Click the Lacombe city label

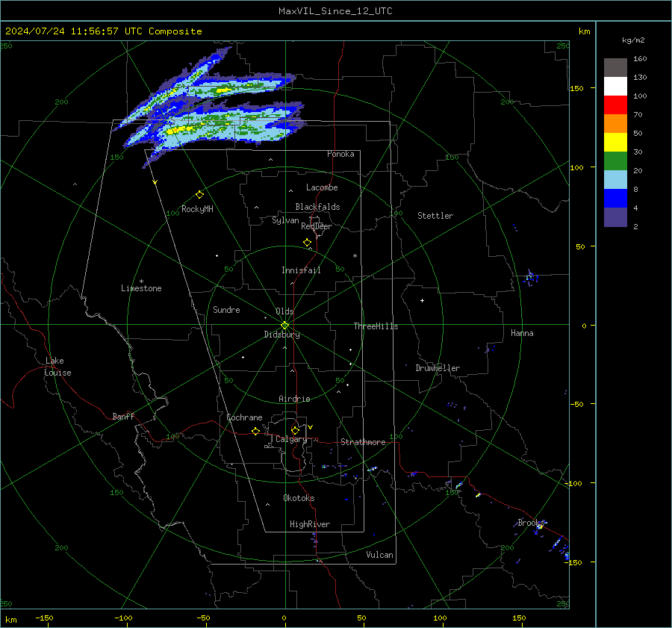pyautogui.click(x=322, y=187)
